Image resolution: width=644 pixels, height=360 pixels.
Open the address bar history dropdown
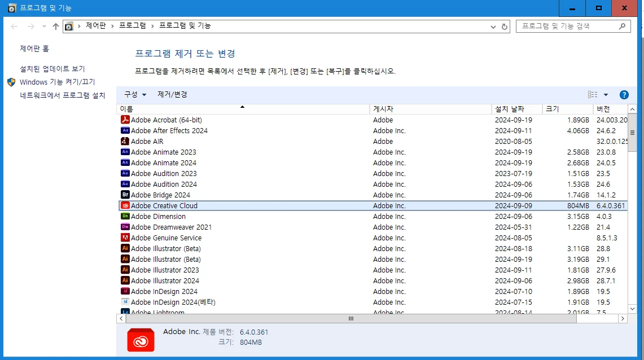[493, 27]
